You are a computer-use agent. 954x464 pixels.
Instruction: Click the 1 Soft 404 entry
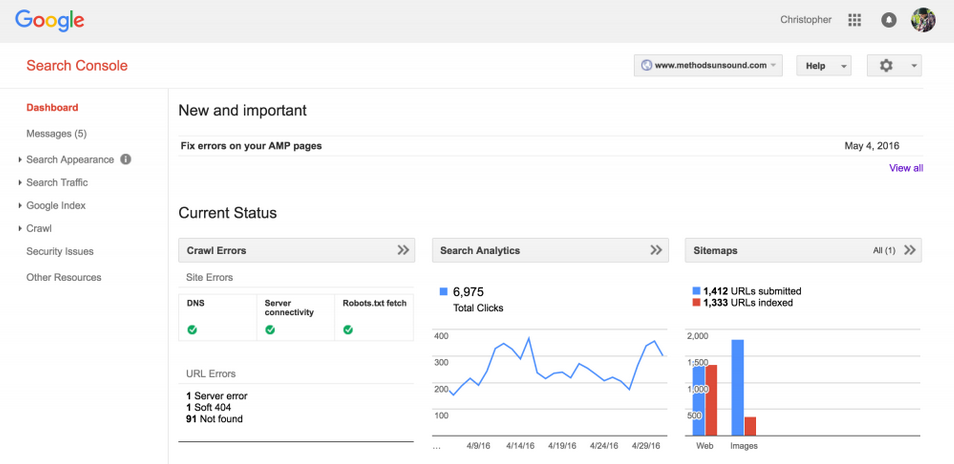pyautogui.click(x=209, y=407)
